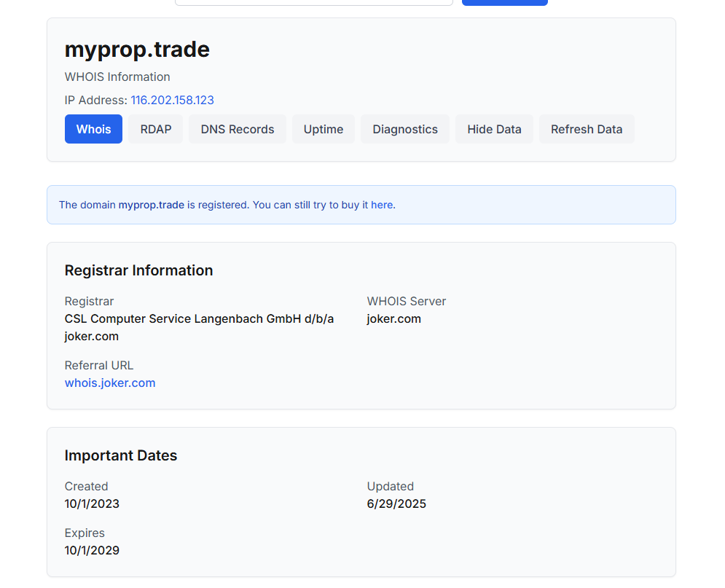Screen dimensions: 725x588
Task: Click the Hide Data button
Action: tap(494, 129)
